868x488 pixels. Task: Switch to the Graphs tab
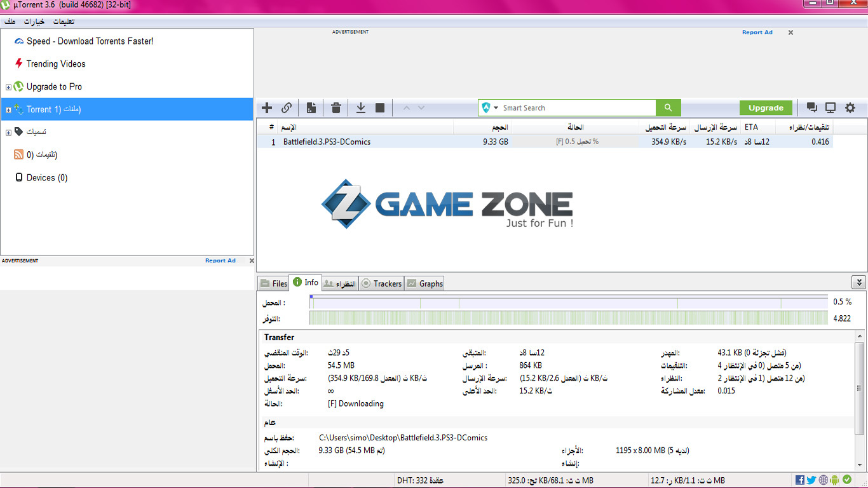click(425, 283)
